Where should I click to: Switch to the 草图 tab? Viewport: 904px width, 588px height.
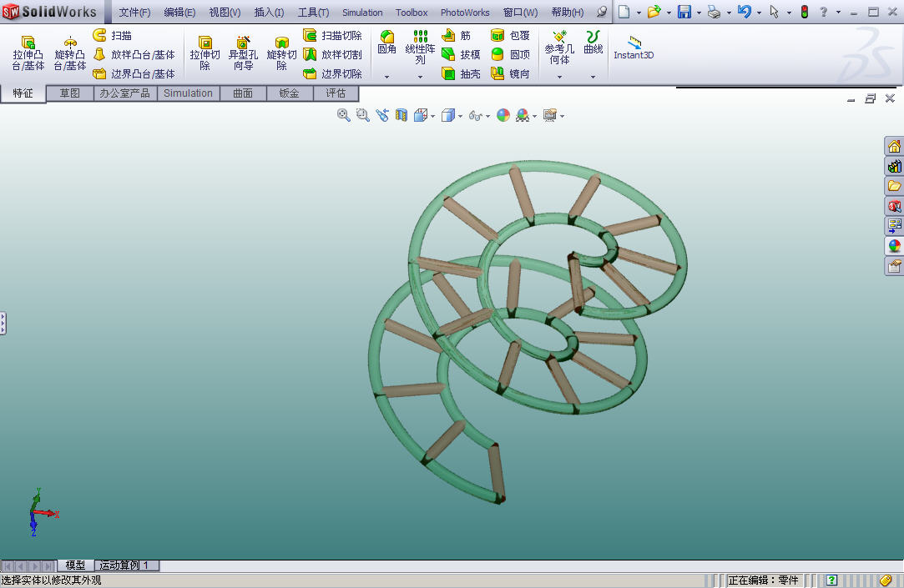70,93
